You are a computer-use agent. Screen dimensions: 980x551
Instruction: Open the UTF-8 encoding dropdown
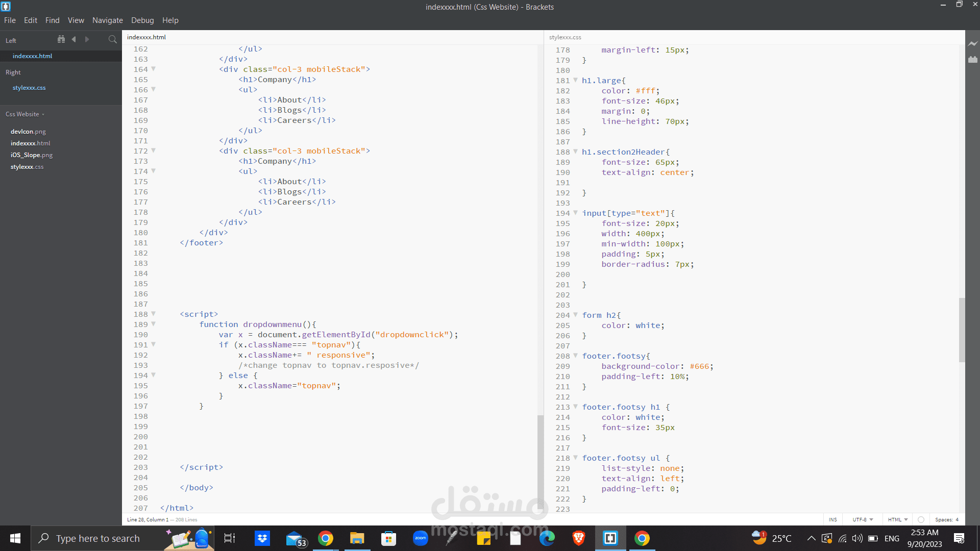863,519
